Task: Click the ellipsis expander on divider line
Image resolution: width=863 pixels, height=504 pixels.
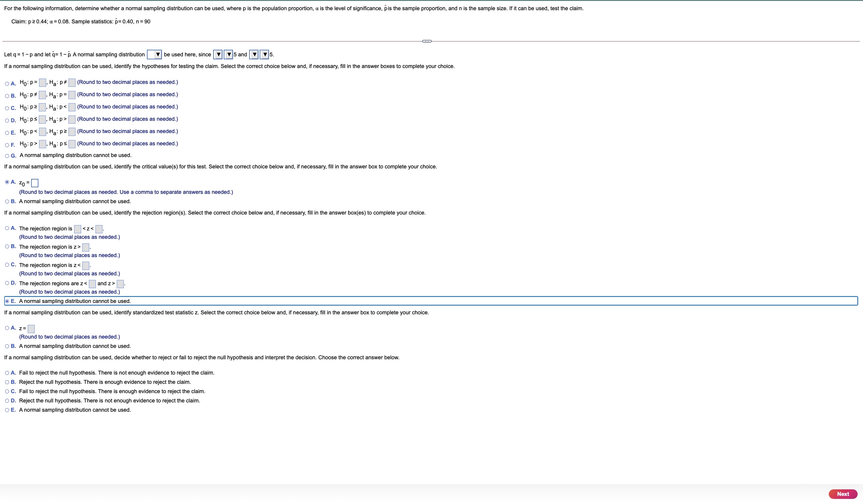Action: (427, 41)
